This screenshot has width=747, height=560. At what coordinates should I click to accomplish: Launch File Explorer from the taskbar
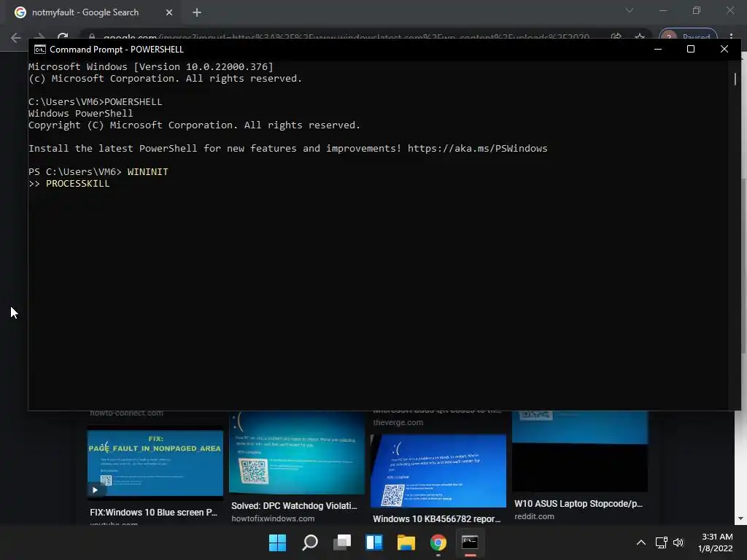(x=406, y=542)
